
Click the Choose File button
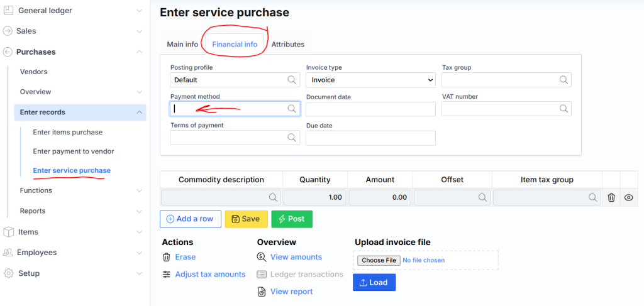[x=379, y=260]
